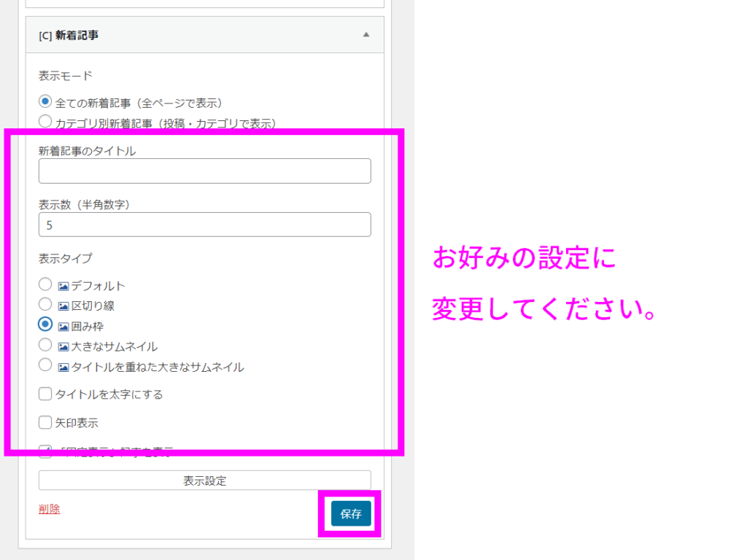Viewport: 747px width, 560px height.
Task: Click image icon next to デフォルト
Action: [63, 286]
